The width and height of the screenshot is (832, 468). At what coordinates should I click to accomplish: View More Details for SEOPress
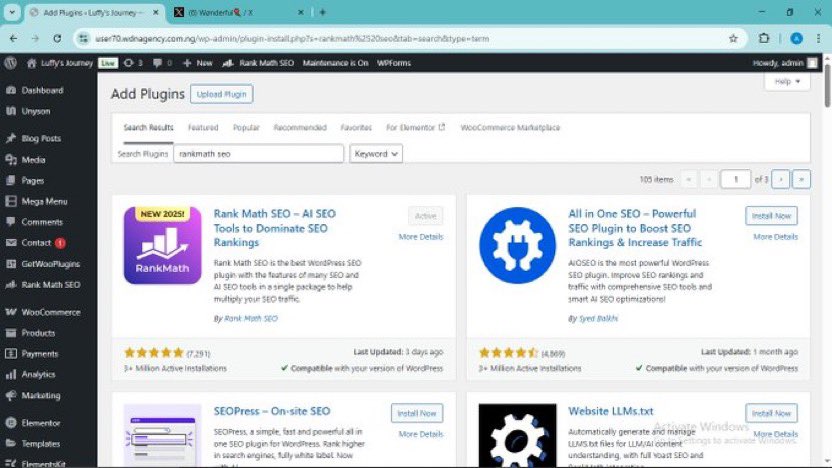(x=421, y=434)
